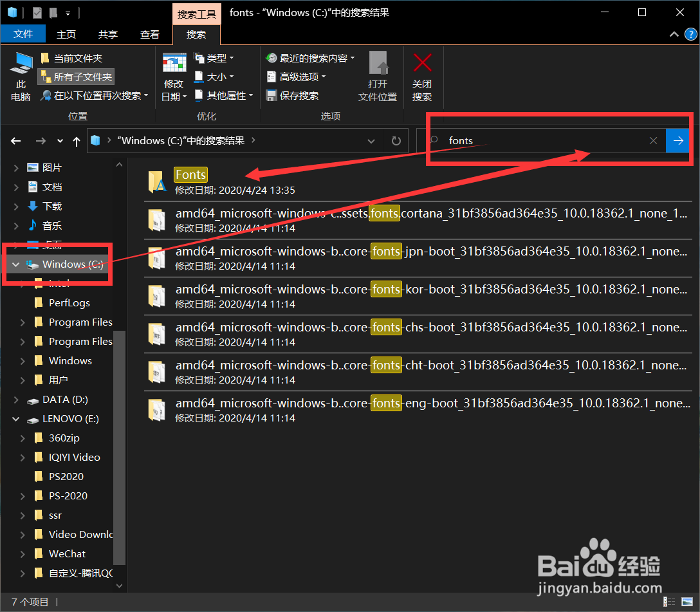Open Search again in (在以下位置再次搜索) dropdown
Image resolution: width=700 pixels, height=612 pixels.
pos(94,95)
